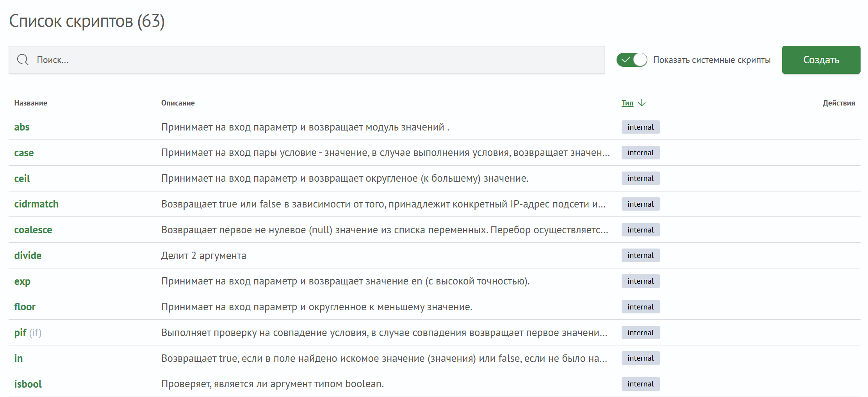Image resolution: width=868 pixels, height=397 pixels.
Task: Click the Название column header
Action: pyautogui.click(x=31, y=102)
